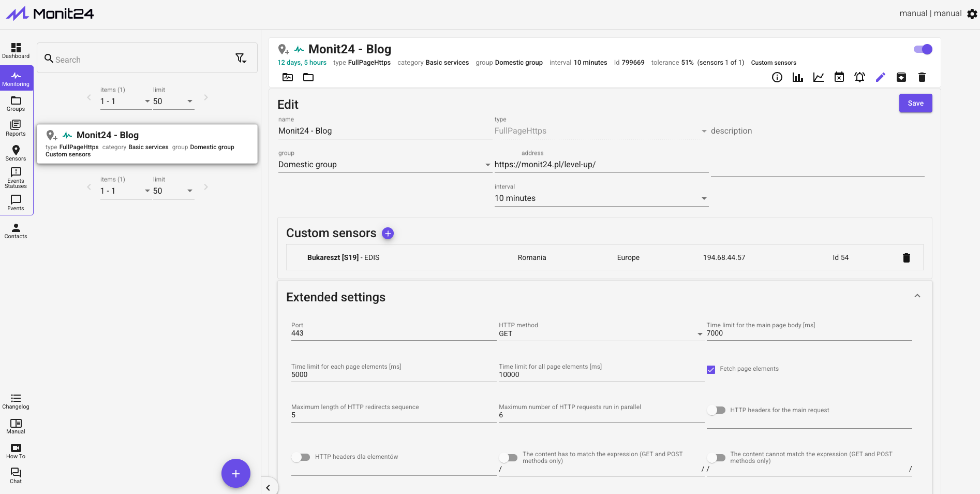Click the Port input field
Image resolution: width=980 pixels, height=494 pixels.
[393, 333]
